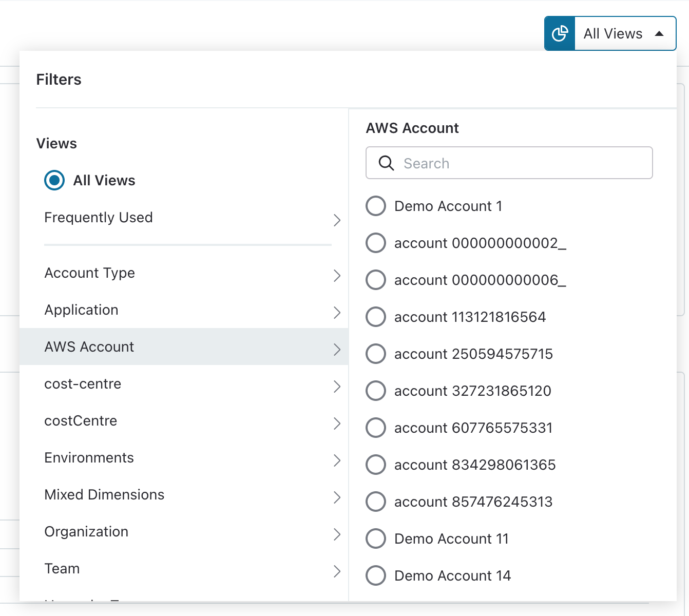Click the All Views dropdown label
Viewport: 689px width, 616px height.
coord(613,34)
